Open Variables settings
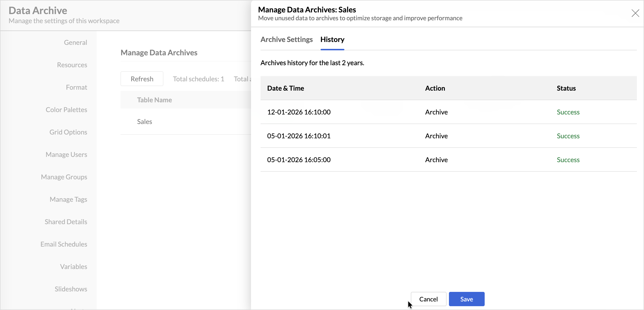 [x=74, y=266]
